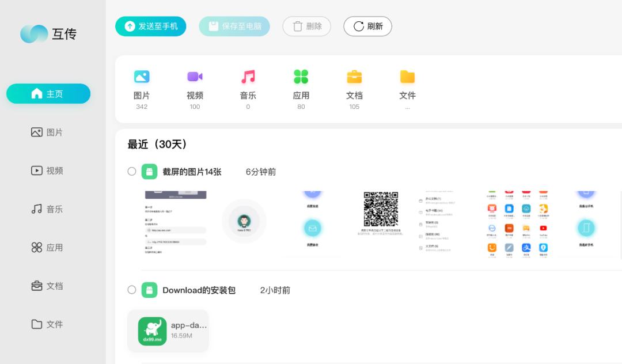Open the 图片 category icon showing 342 items

pos(142,77)
